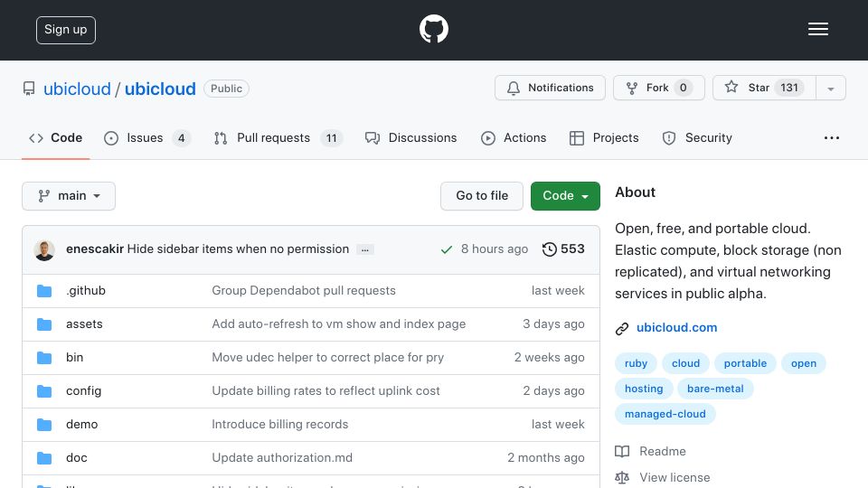Click the green check status icon
This screenshot has width=868, height=488.
coord(446,249)
